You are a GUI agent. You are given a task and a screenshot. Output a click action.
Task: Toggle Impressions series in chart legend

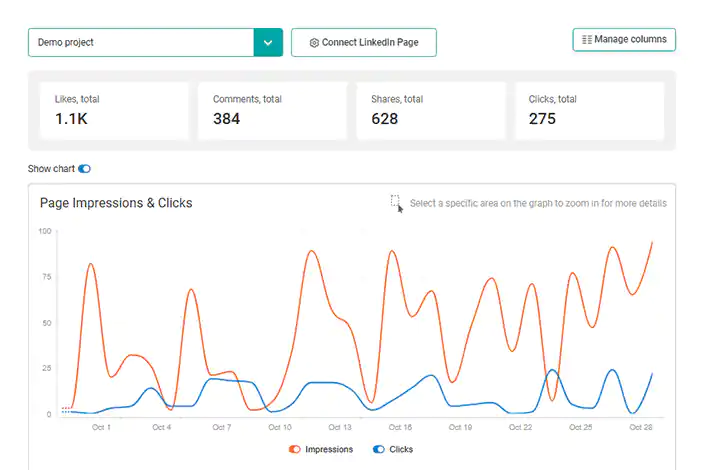295,449
